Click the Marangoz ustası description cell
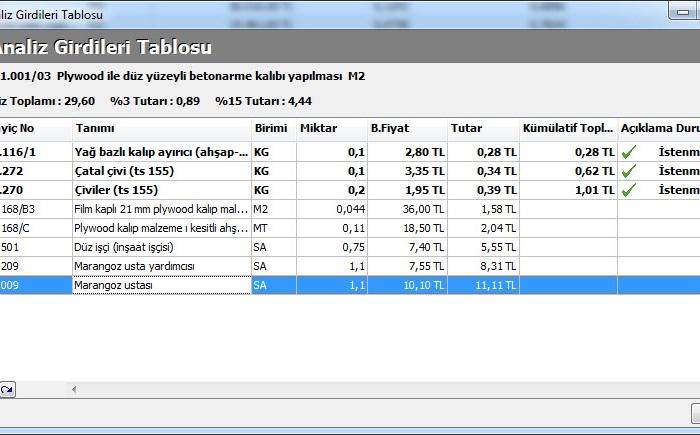Viewport: 700px width, 435px height. pos(160,285)
